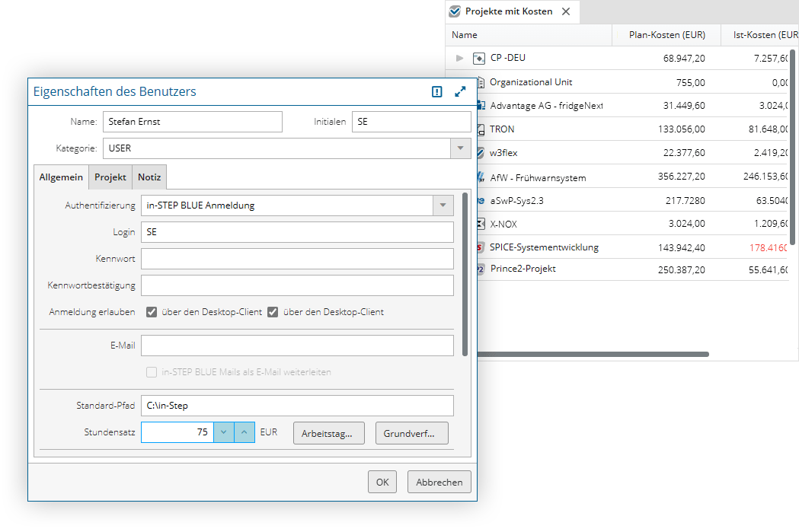Expand the CP -DEU tree row
The height and width of the screenshot is (532, 799).
(x=459, y=58)
